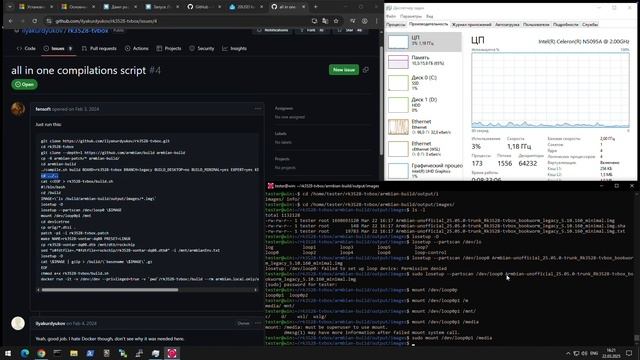This screenshot has width=640, height=360.
Task: Switch to the Службы tab
Action: [x=589, y=24]
